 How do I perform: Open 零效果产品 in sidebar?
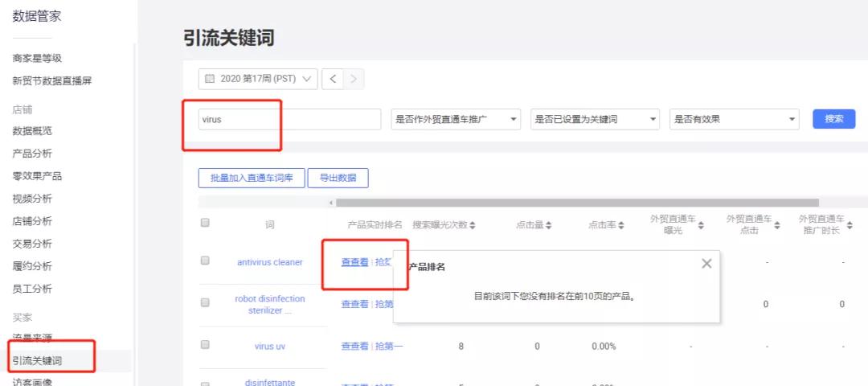[37, 176]
